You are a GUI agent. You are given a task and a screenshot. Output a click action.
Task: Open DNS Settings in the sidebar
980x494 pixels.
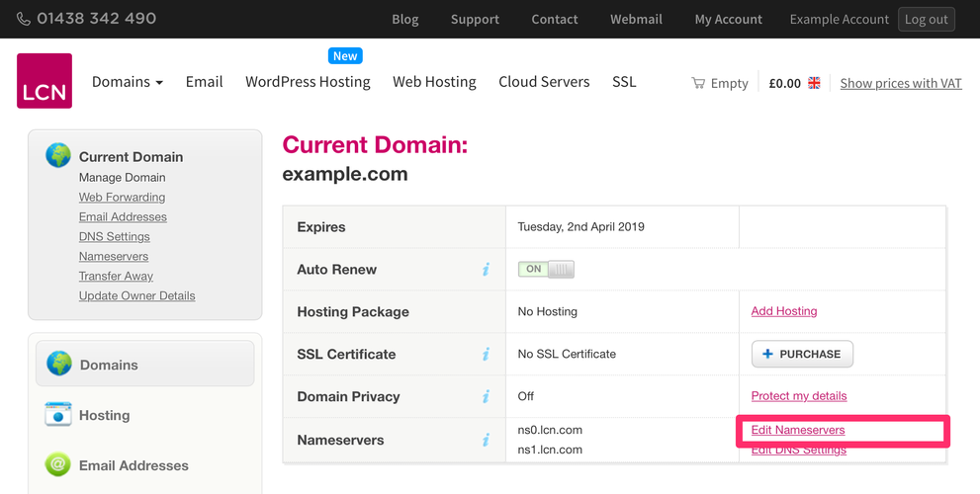115,237
